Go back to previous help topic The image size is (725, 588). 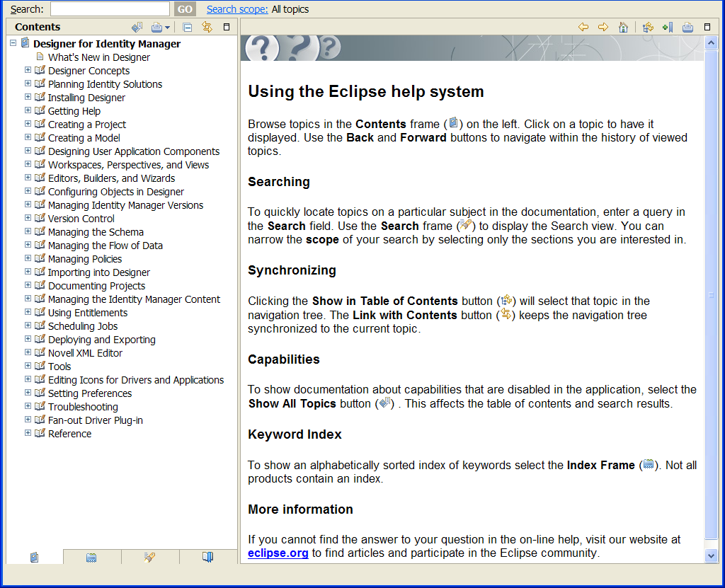click(583, 28)
